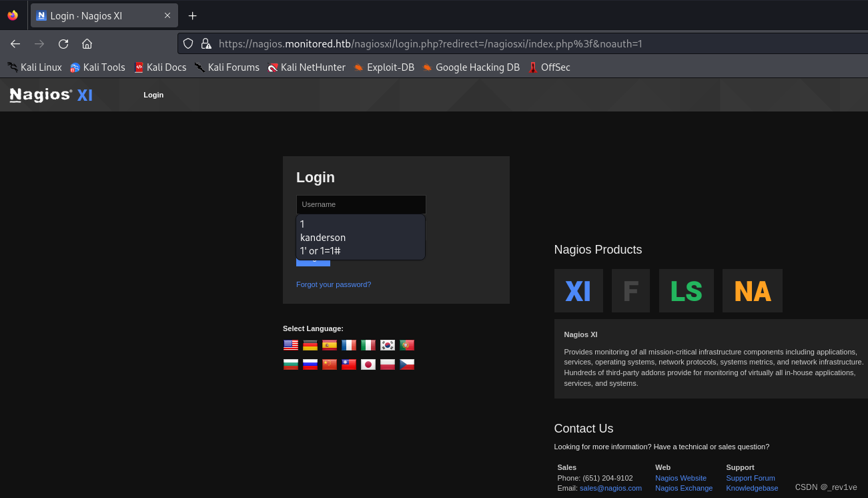Choose the Polish flag language

pos(388,364)
